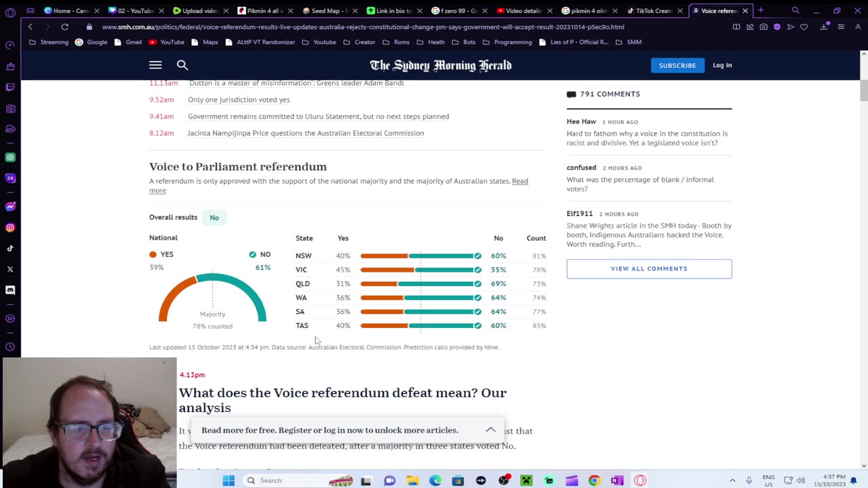
Task: Open Bots bookmarks folder
Action: [x=464, y=42]
